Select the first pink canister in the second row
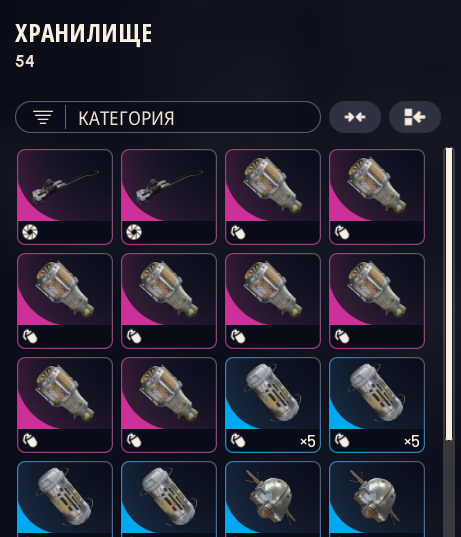Image resolution: width=461 pixels, height=537 pixels. tap(65, 301)
